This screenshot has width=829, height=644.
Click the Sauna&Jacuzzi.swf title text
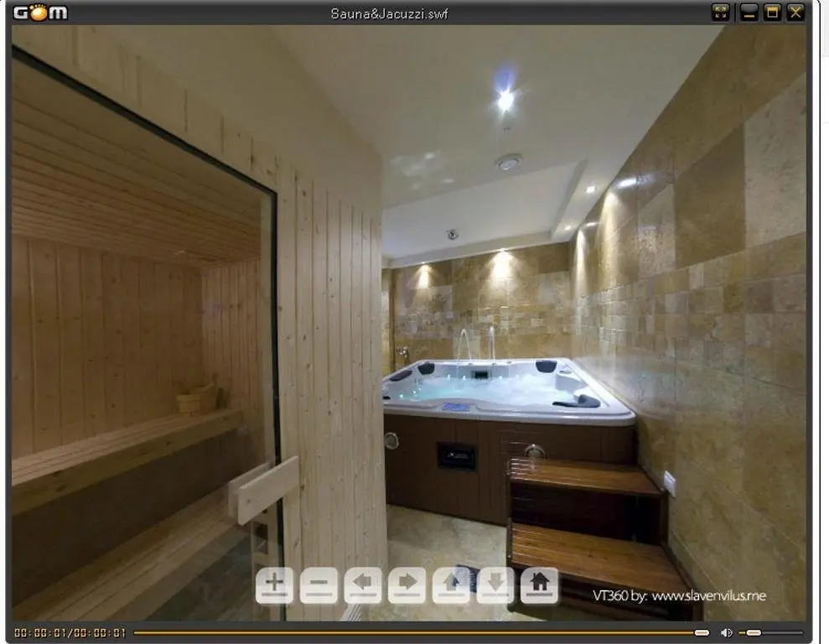click(389, 13)
